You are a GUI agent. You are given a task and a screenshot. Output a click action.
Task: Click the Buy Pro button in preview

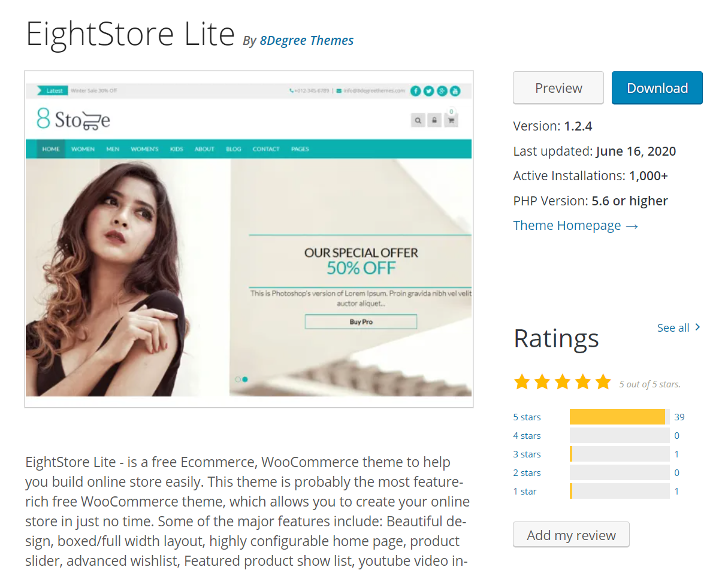point(361,322)
